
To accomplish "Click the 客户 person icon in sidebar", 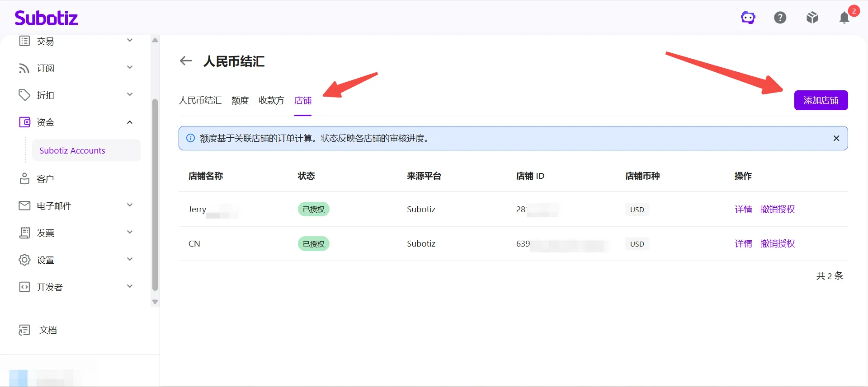I will [x=24, y=178].
